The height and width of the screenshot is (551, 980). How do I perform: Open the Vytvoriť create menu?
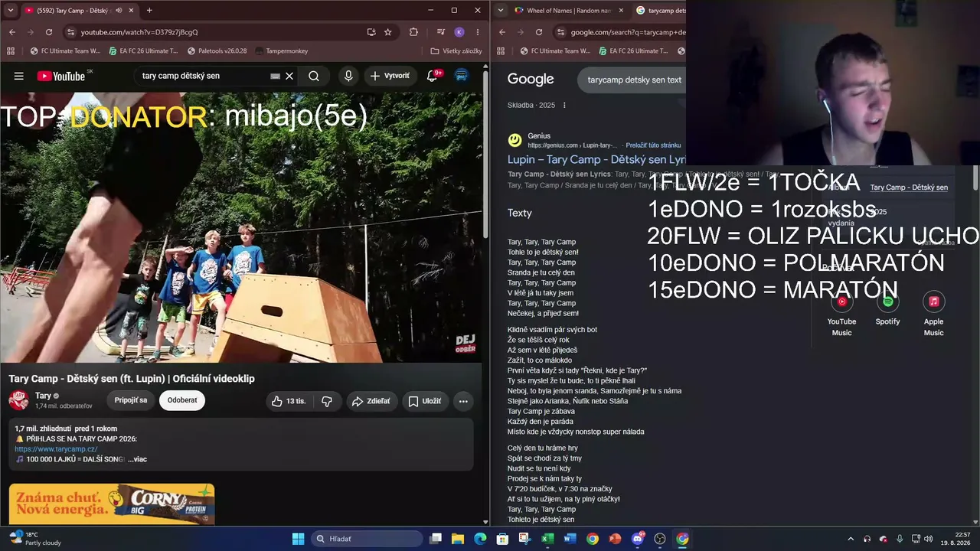point(390,76)
